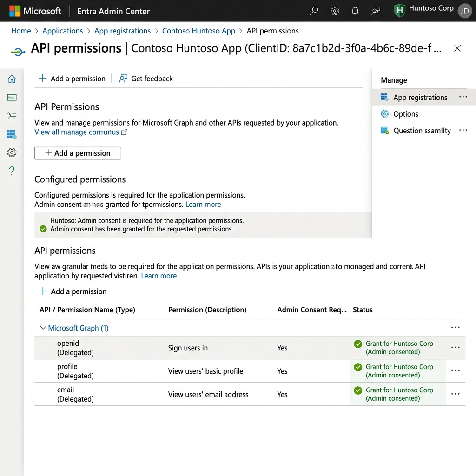Select Options in Manage menu
476x476 pixels.
(x=405, y=114)
